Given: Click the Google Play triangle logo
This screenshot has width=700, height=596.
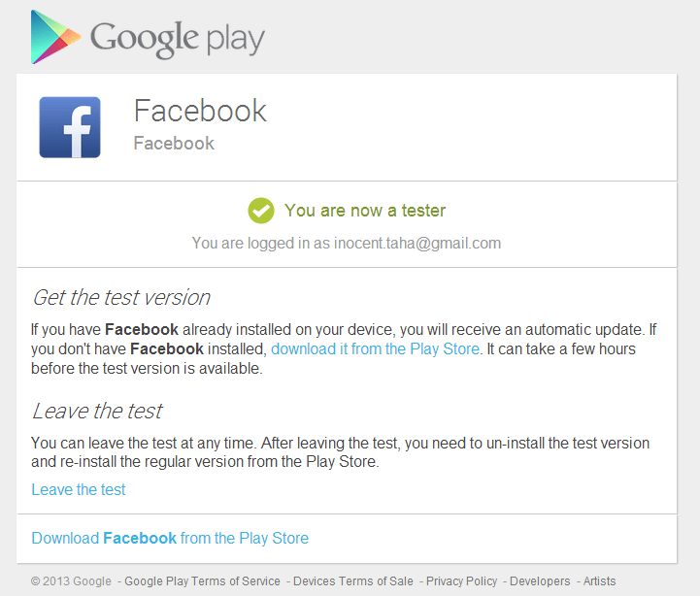Looking at the screenshot, I should tap(54, 37).
